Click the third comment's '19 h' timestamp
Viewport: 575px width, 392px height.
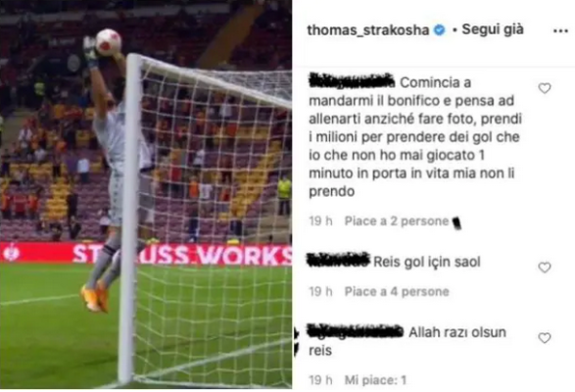[320, 380]
